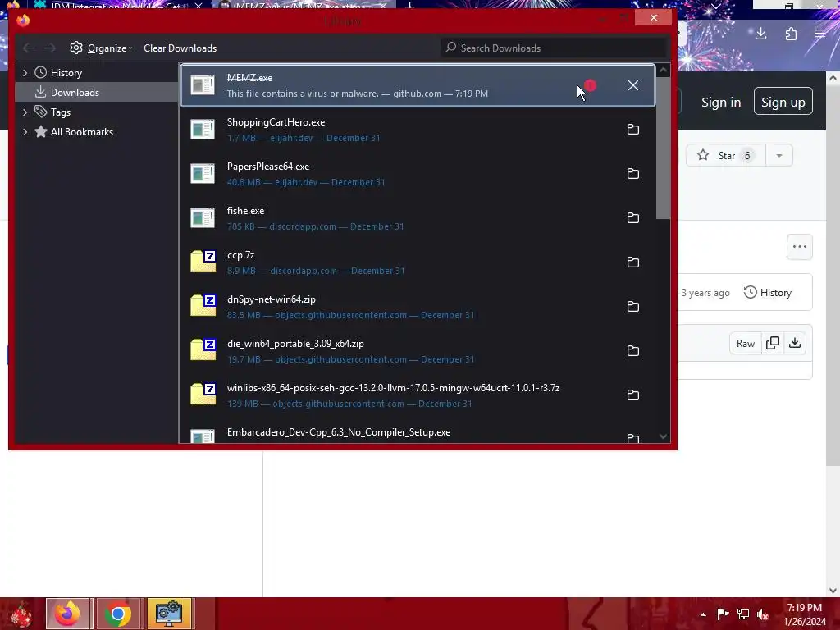
Task: Click dnSpy-net-win64.zip archive icon
Action: (203, 305)
